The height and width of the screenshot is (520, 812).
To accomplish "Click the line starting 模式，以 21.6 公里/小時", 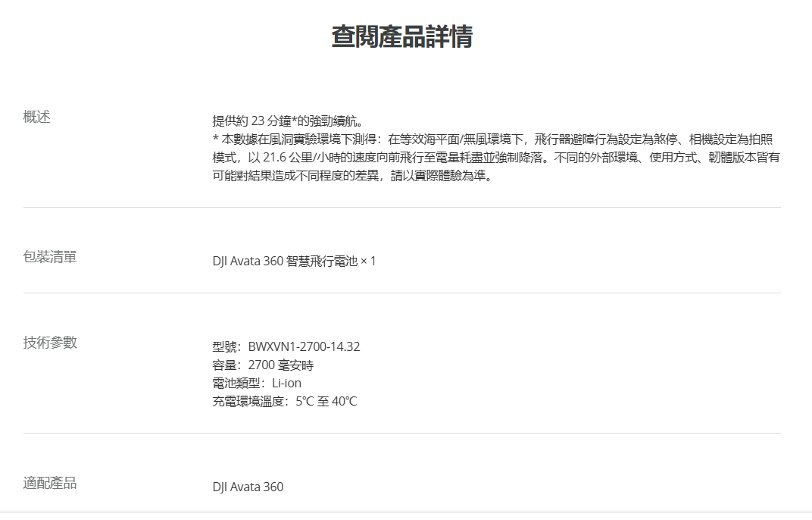I will pyautogui.click(x=496, y=158).
